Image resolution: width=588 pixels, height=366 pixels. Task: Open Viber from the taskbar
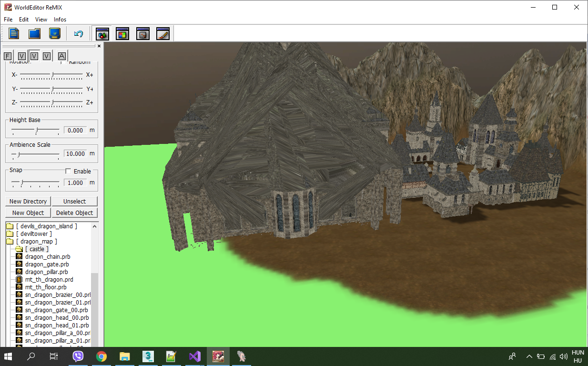(78, 356)
